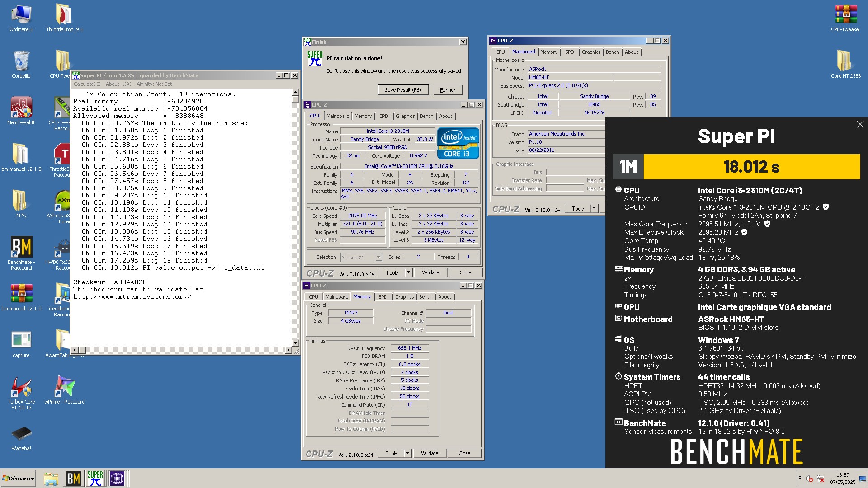Switch to Bench tab in CPU-Z CPU window
This screenshot has height=488, width=868.
click(426, 116)
